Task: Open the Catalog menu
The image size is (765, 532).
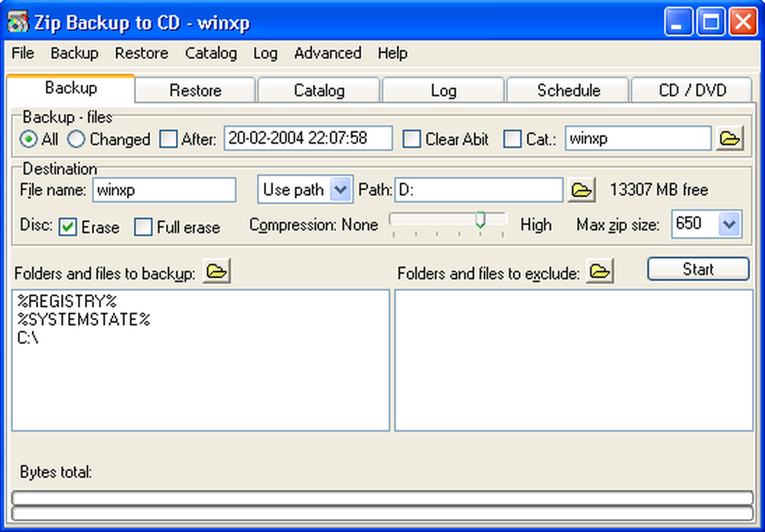Action: [x=211, y=53]
